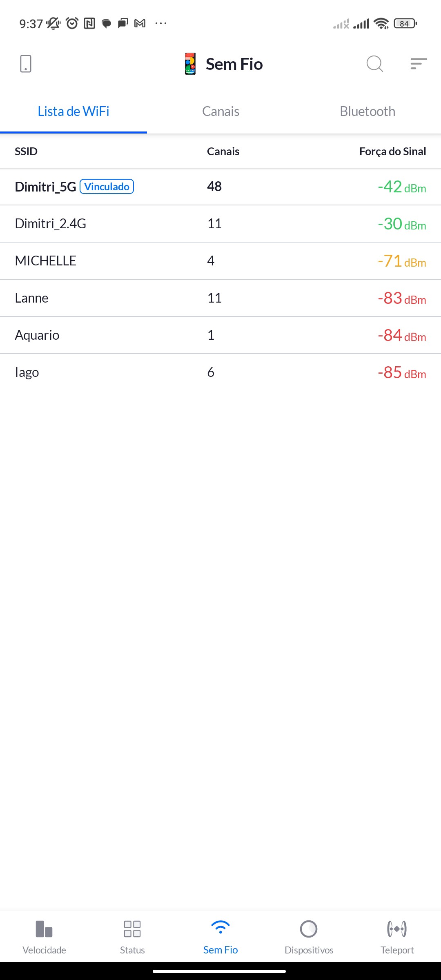
Task: Open the sort filter icon
Action: coord(419,64)
